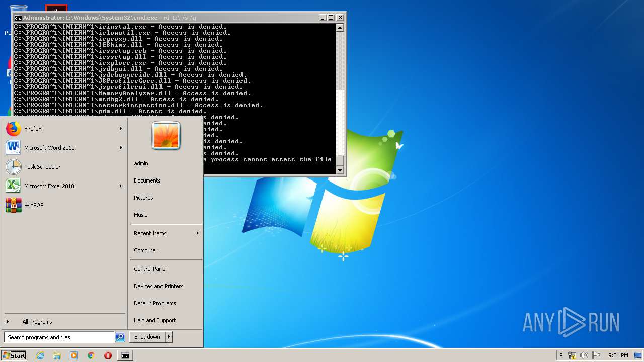Expand the Microsoft Excel 2010 jump list arrow
Viewport: 644px width, 362px height.
pyautogui.click(x=121, y=186)
